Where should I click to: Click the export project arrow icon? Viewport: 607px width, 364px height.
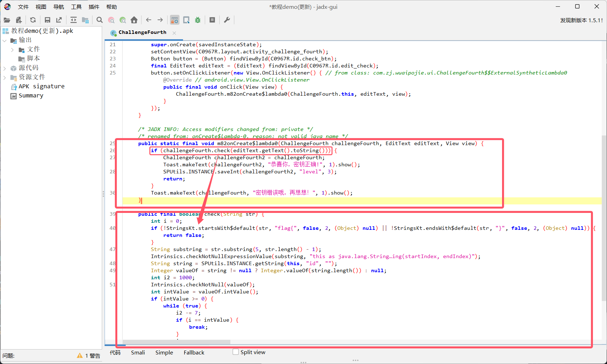59,20
